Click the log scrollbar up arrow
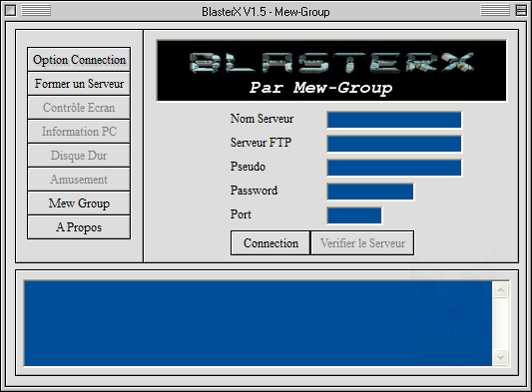The height and width of the screenshot is (392, 532). point(501,290)
